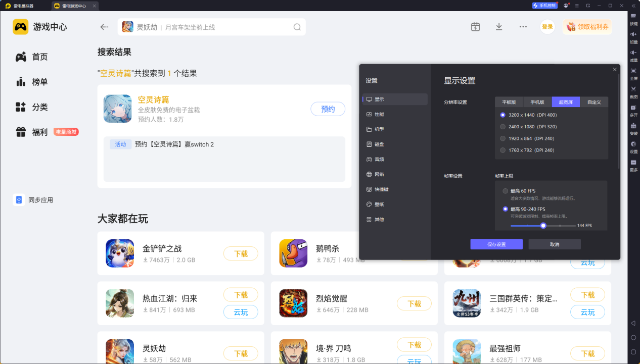Open the 按键 keymapping tool in sidebar
Viewport: 640px width, 364px height.
coord(633,19)
